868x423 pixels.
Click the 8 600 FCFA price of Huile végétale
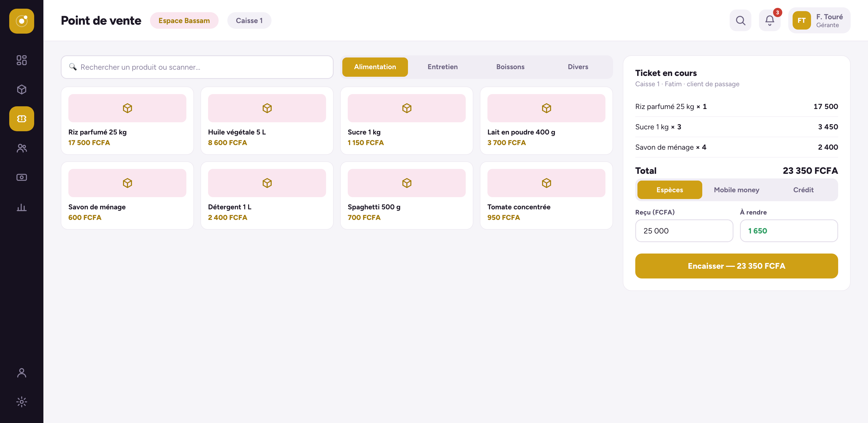point(228,143)
